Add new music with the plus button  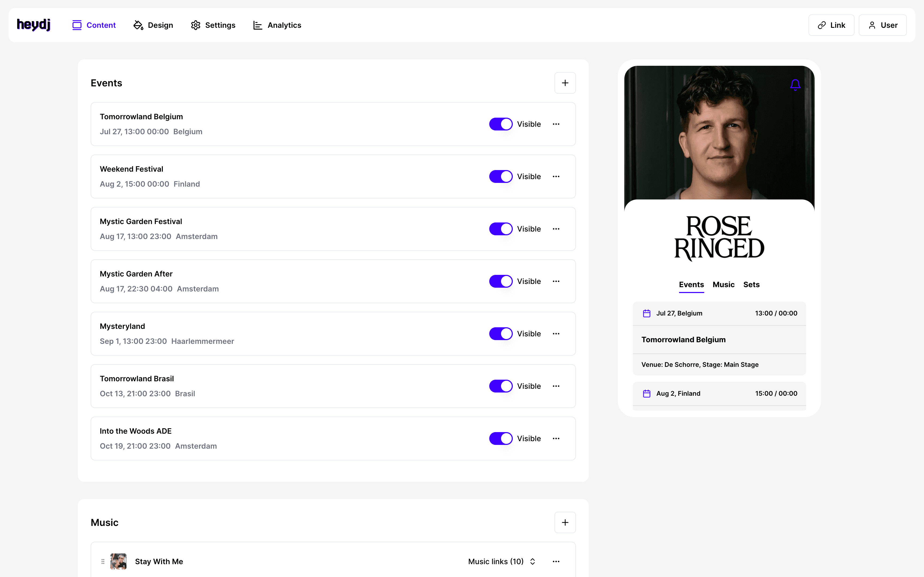click(565, 522)
